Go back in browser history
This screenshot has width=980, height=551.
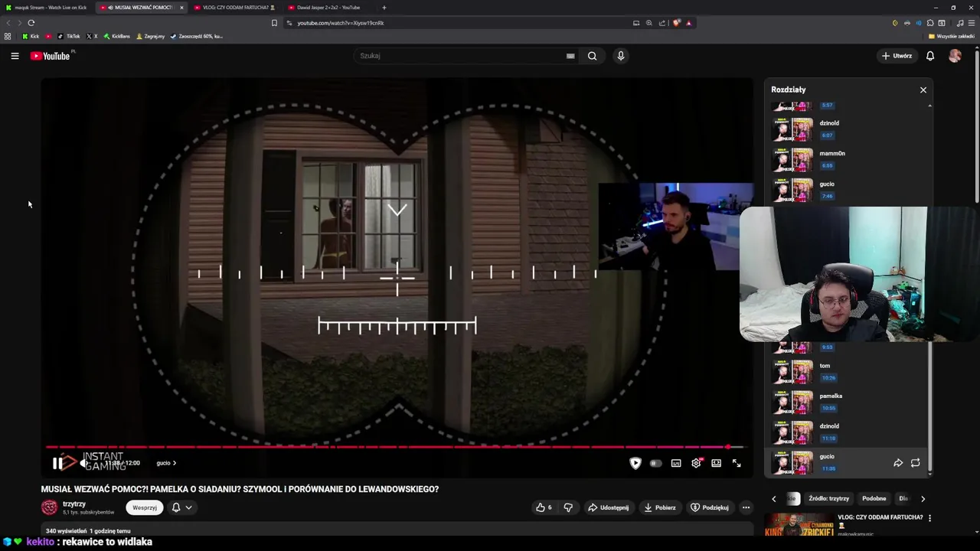(x=8, y=23)
